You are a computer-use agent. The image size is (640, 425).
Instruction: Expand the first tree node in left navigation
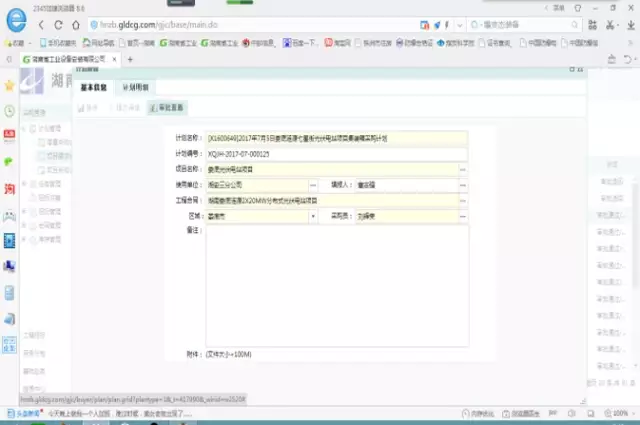(24, 129)
